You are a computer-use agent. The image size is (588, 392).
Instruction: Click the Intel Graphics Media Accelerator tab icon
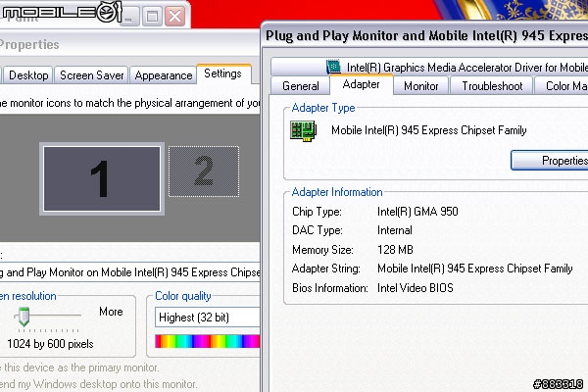click(x=333, y=67)
